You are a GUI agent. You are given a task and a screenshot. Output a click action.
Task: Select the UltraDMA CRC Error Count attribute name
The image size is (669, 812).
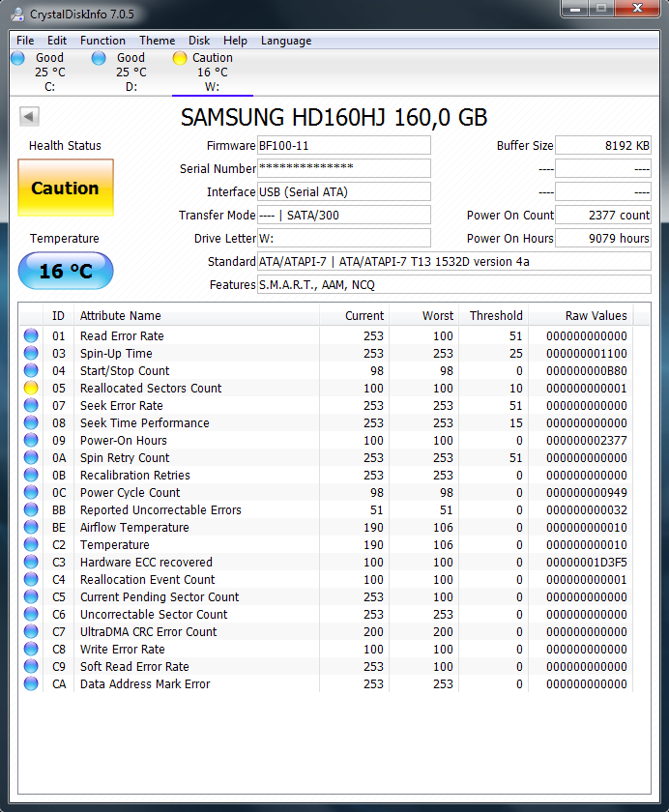point(148,632)
